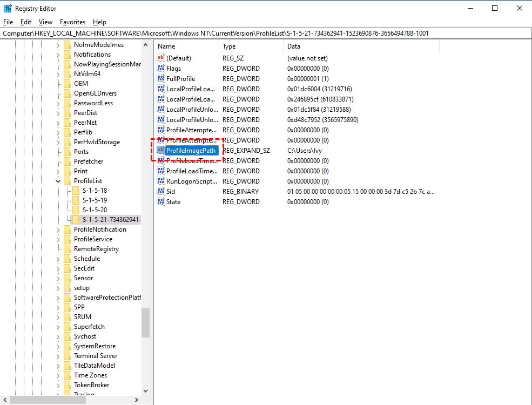532x405 pixels.
Task: Maximize the Registry Editor window
Action: (495, 8)
